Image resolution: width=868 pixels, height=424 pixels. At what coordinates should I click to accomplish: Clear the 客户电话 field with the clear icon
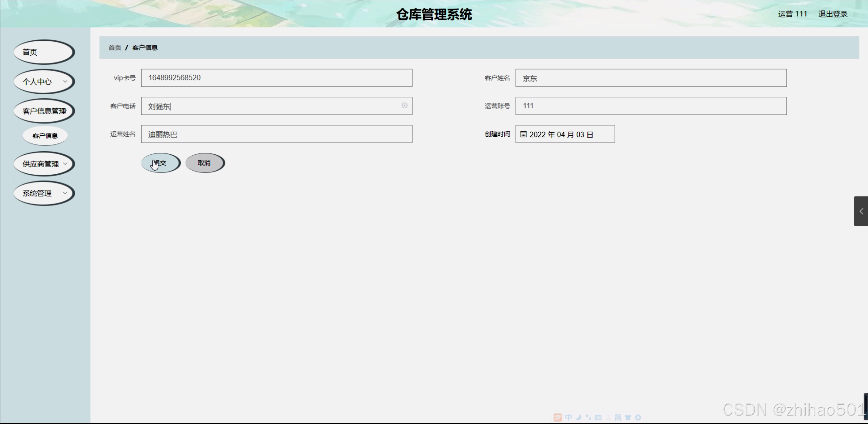(x=404, y=105)
